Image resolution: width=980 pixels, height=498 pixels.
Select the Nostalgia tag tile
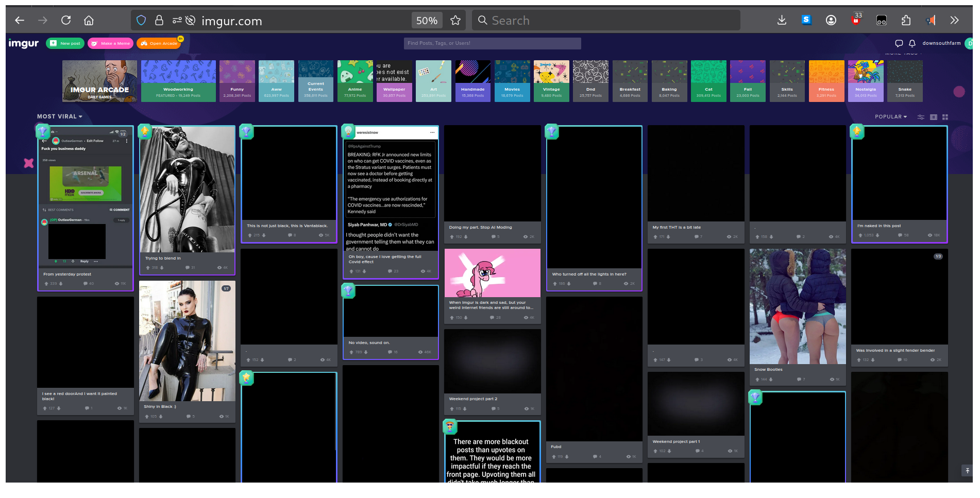pyautogui.click(x=866, y=81)
